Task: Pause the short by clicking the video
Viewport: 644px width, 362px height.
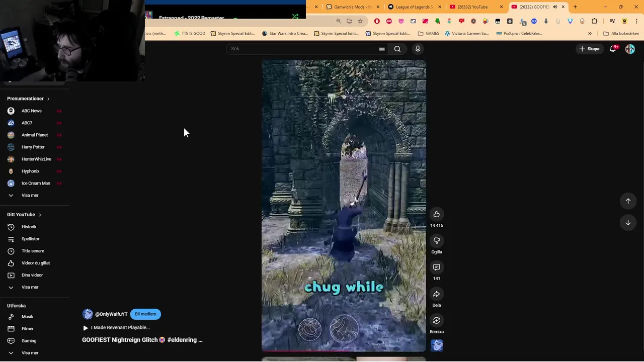Action: click(x=344, y=206)
